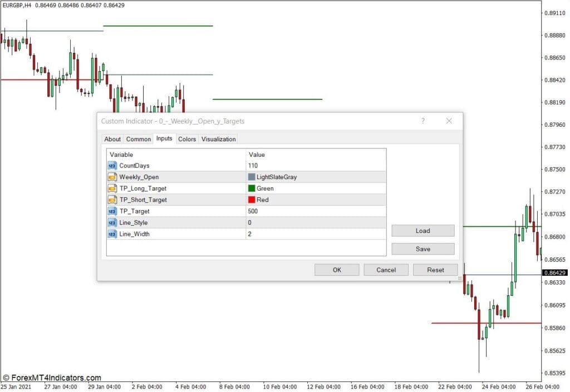Click the LightSlateGray color swatch
Viewport: 570px width, 392px height.
(252, 177)
